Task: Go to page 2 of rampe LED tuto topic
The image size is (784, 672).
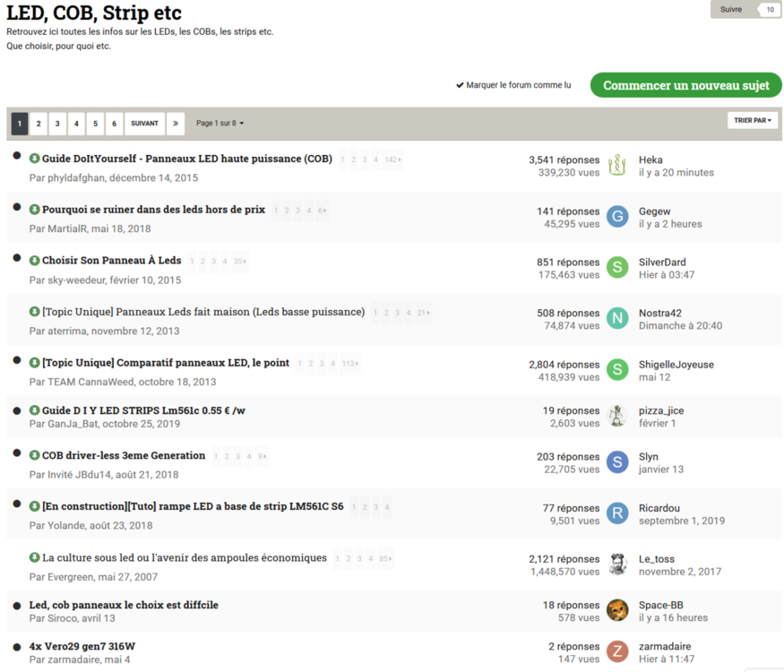Action: (x=365, y=507)
